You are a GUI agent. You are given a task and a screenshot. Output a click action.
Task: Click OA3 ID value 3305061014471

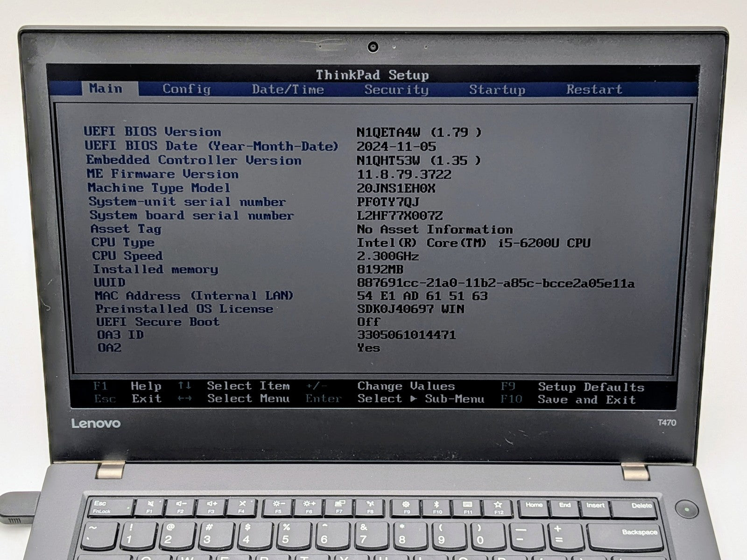407,335
